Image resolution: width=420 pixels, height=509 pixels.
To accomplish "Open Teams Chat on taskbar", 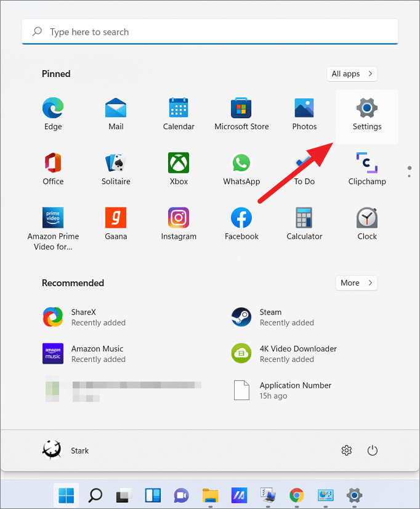I will (x=181, y=495).
